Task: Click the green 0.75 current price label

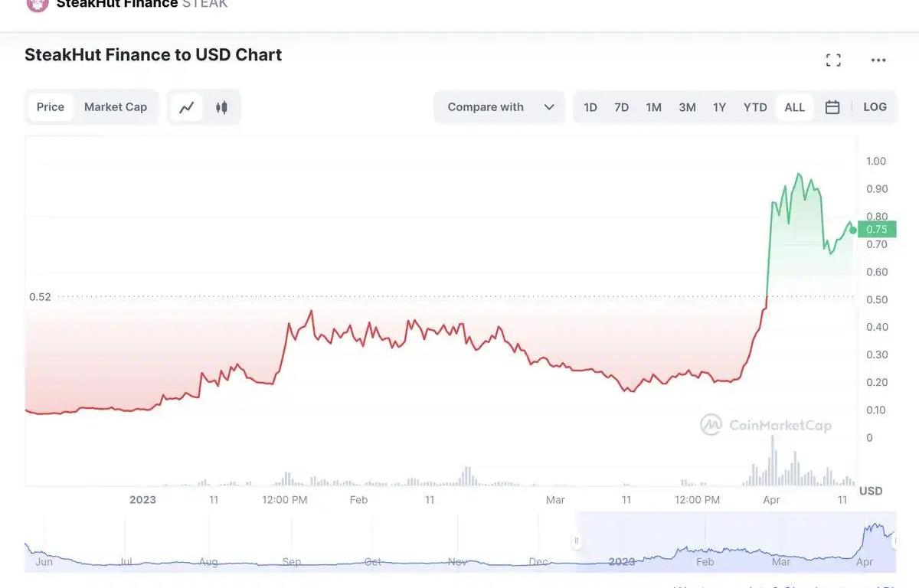Action: coord(877,229)
